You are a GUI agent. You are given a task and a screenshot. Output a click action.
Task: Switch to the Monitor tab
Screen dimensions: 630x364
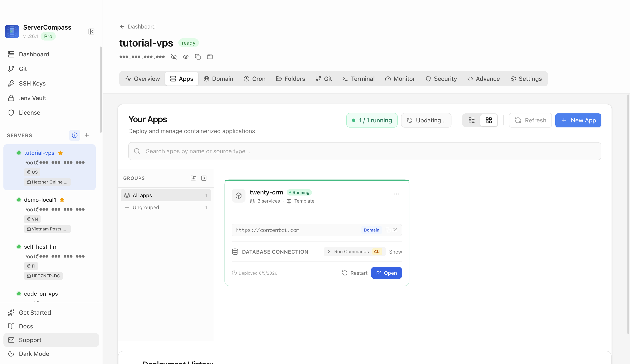coord(400,79)
